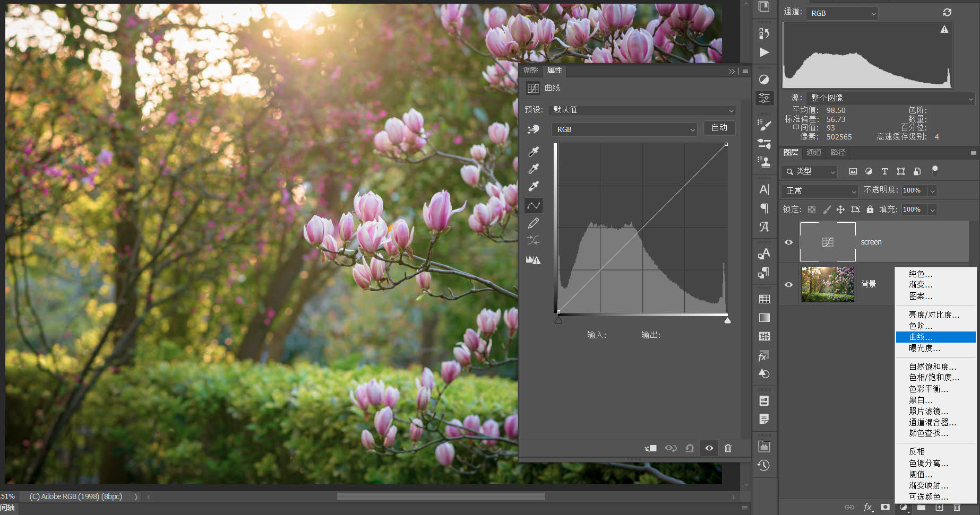This screenshot has height=515, width=980.
Task: Click the uncached data warning triangle in Histogram
Action: 944,29
